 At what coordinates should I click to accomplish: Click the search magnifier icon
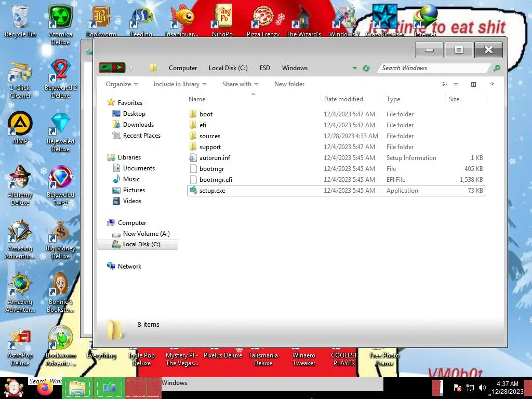click(x=497, y=68)
